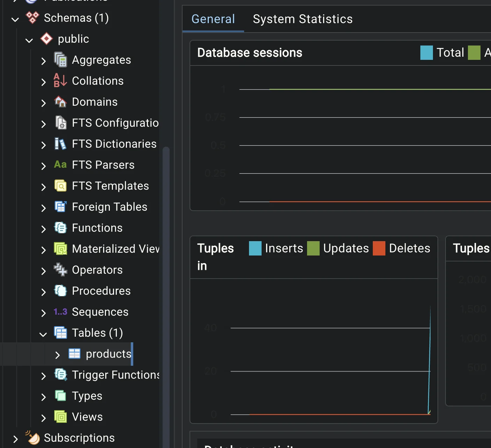Select the FTS Parsers tree item
The width and height of the screenshot is (491, 448).
[103, 165]
